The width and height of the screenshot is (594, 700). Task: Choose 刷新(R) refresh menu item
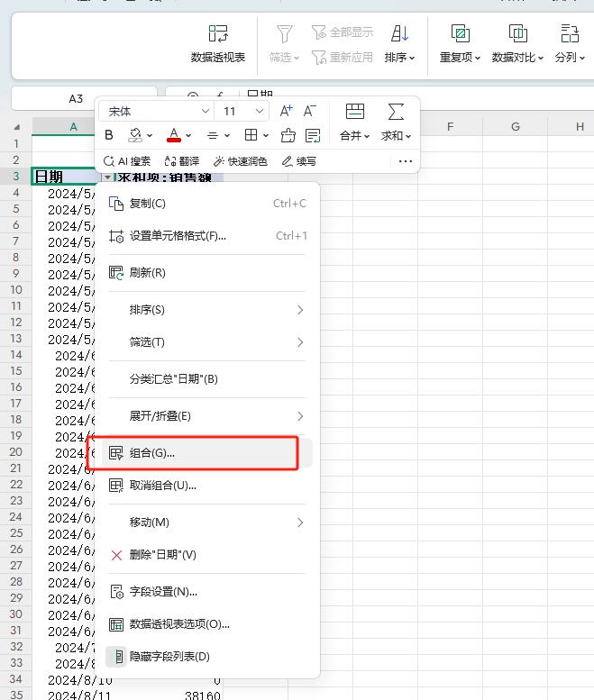[207, 272]
